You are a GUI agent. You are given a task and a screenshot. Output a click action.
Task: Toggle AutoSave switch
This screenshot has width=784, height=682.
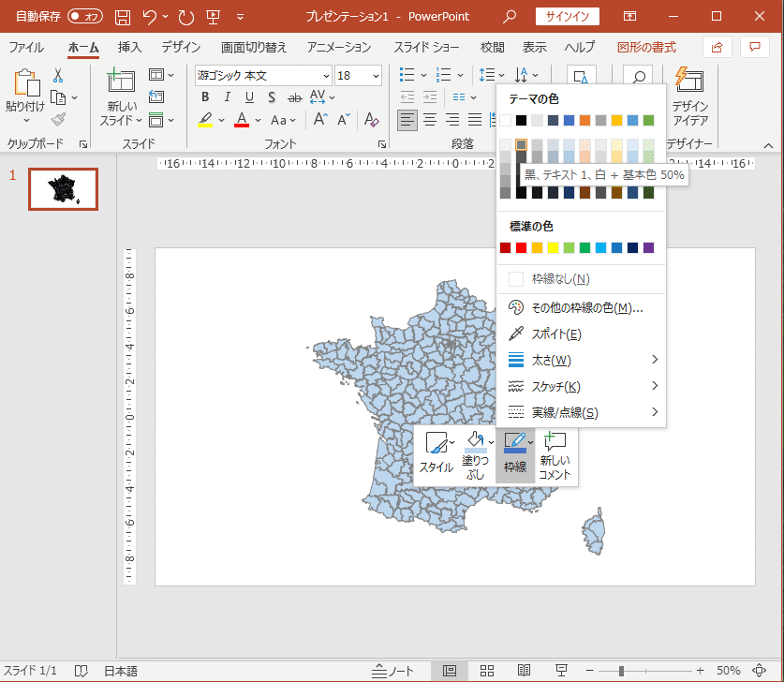coord(85,17)
